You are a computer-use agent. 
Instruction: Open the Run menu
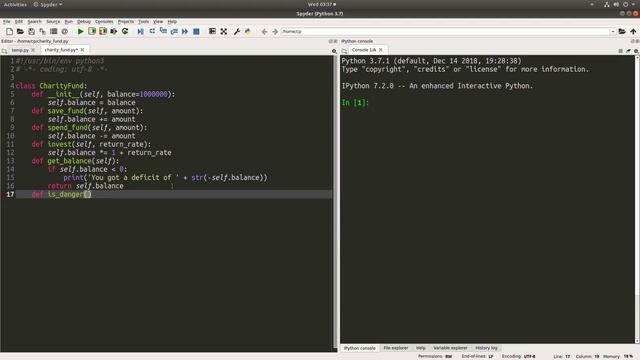69,21
